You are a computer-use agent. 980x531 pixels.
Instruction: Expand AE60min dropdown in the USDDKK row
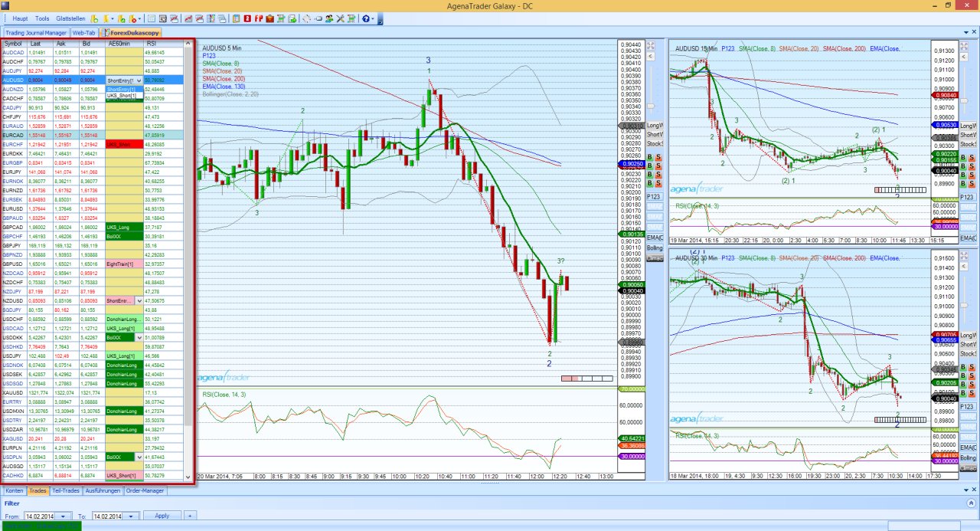click(139, 337)
